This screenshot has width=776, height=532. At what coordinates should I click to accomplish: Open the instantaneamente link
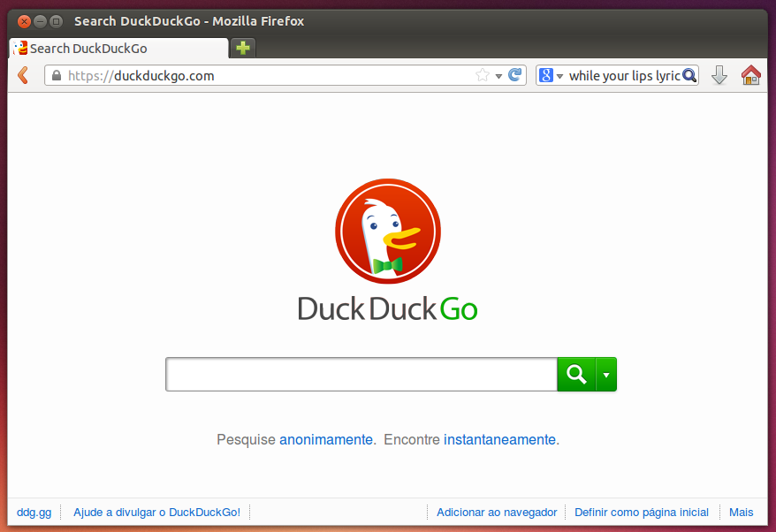click(x=499, y=439)
